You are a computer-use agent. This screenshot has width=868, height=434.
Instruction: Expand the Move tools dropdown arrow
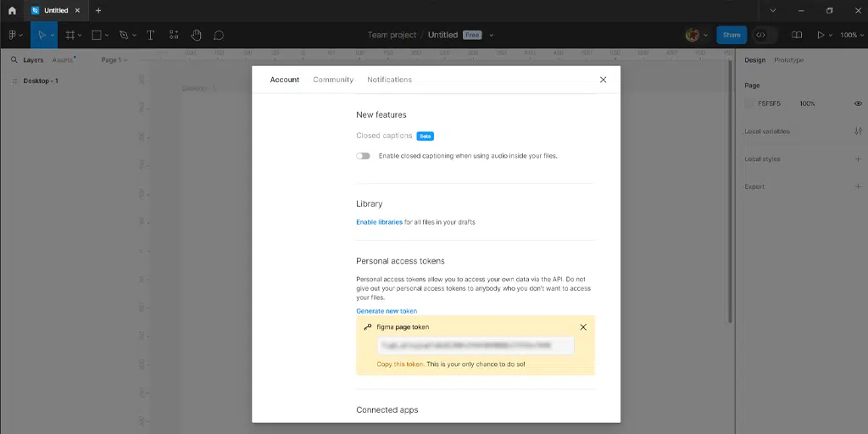coord(53,35)
